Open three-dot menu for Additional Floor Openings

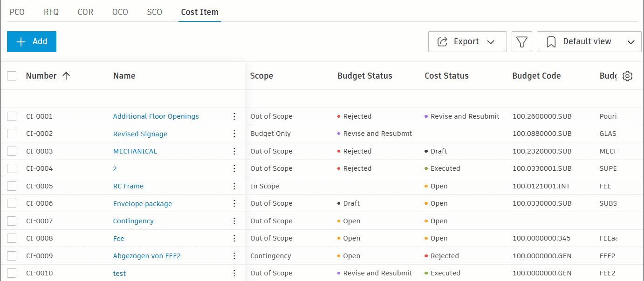coord(234,116)
